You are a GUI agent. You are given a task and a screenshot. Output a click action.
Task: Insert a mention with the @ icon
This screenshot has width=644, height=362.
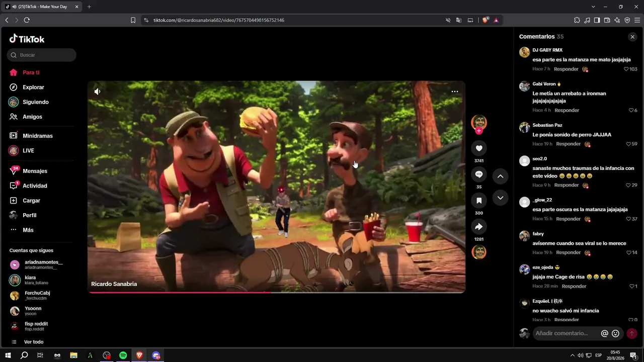605,333
